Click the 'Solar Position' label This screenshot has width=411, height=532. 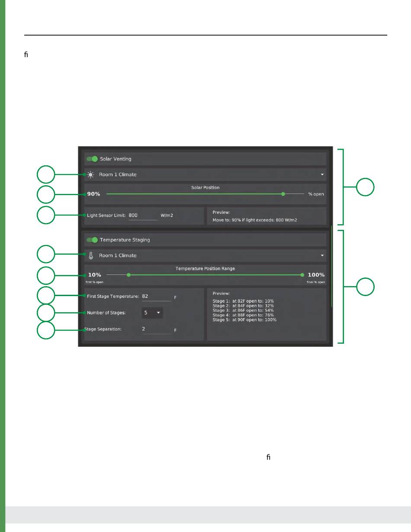click(205, 188)
